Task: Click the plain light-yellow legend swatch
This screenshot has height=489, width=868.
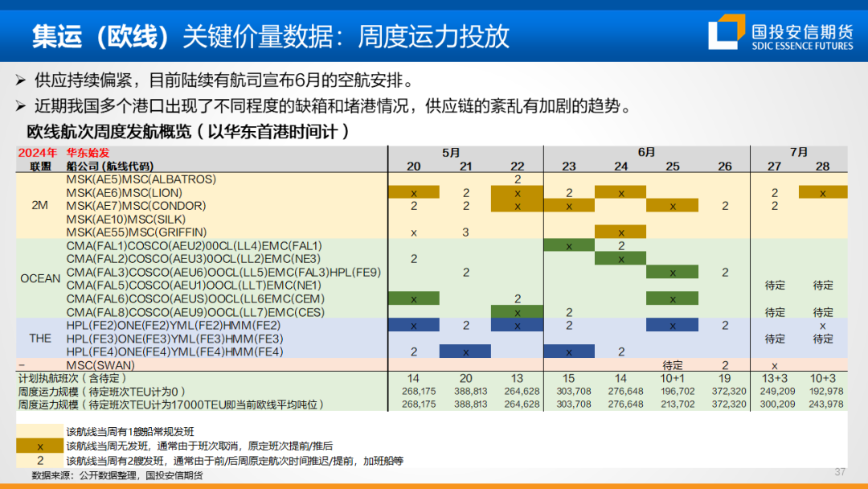Action: (40, 431)
